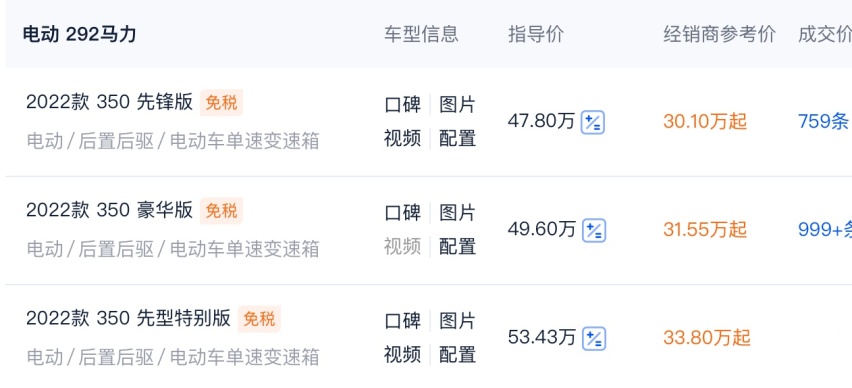The height and width of the screenshot is (388, 852).
Task: Open 759条 transaction price records
Action: (x=824, y=122)
